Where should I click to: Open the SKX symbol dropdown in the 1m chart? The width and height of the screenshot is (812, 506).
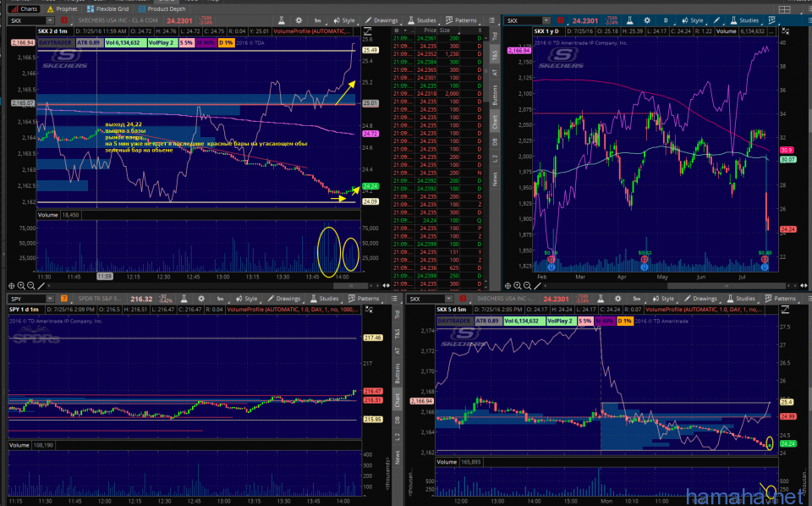[50, 20]
